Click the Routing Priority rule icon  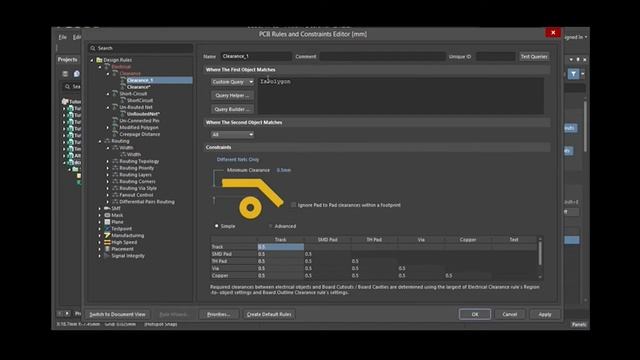(x=115, y=168)
